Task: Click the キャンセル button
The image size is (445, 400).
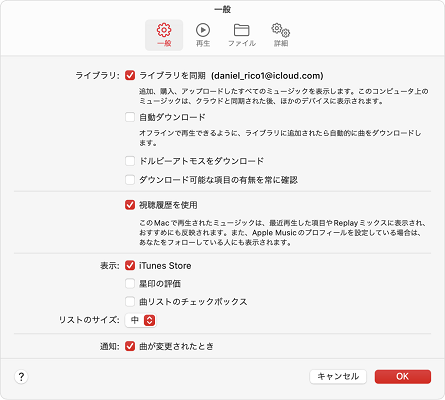Action: click(338, 377)
